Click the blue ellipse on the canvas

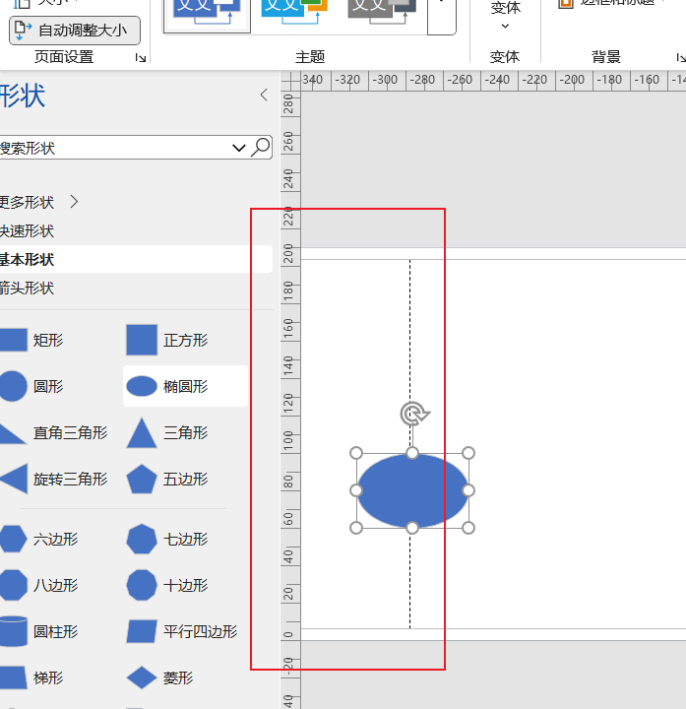412,491
